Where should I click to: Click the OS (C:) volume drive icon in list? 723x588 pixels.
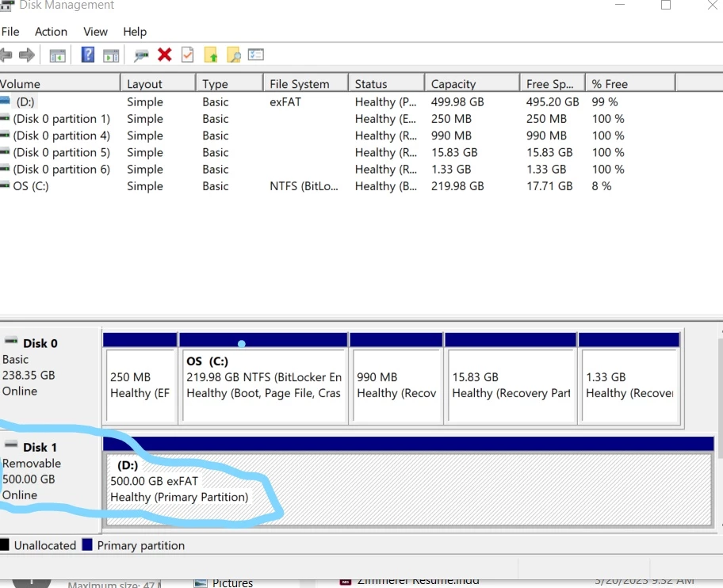[x=5, y=185]
